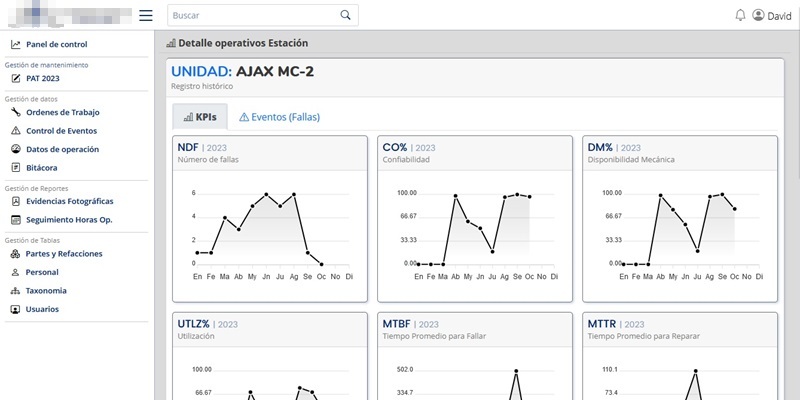The width and height of the screenshot is (800, 400).
Task: Click the Personal user icon
Action: click(16, 272)
